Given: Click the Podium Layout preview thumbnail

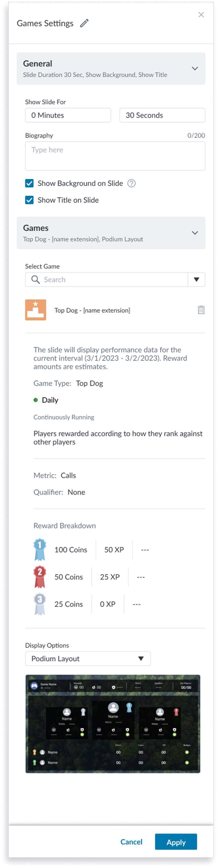Looking at the screenshot, I should 113,723.
